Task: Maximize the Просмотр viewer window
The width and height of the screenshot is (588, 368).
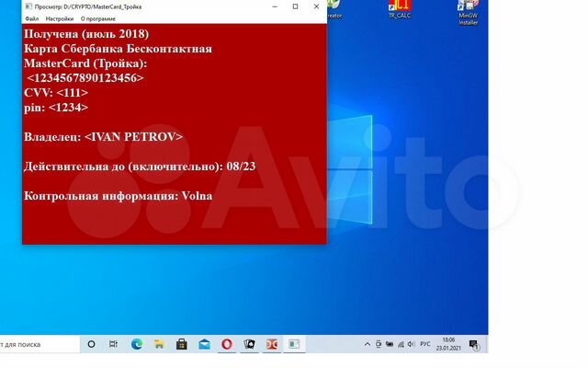Action: [296, 6]
